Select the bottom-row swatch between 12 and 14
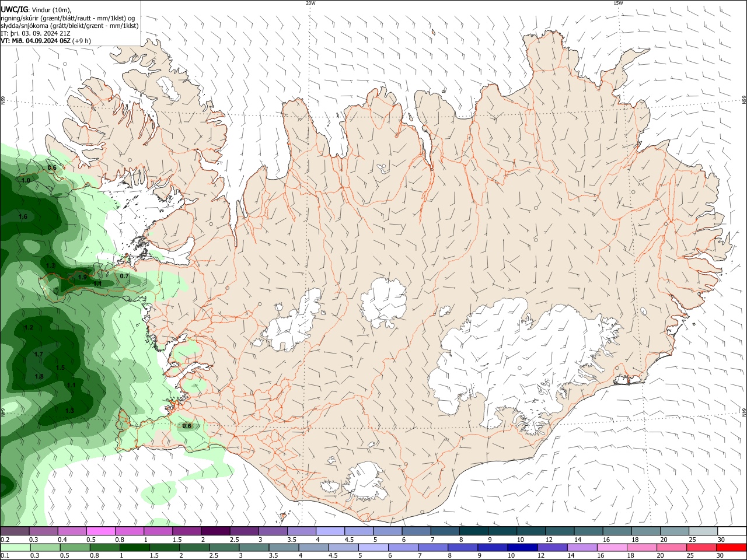747x560 pixels. 551,547
